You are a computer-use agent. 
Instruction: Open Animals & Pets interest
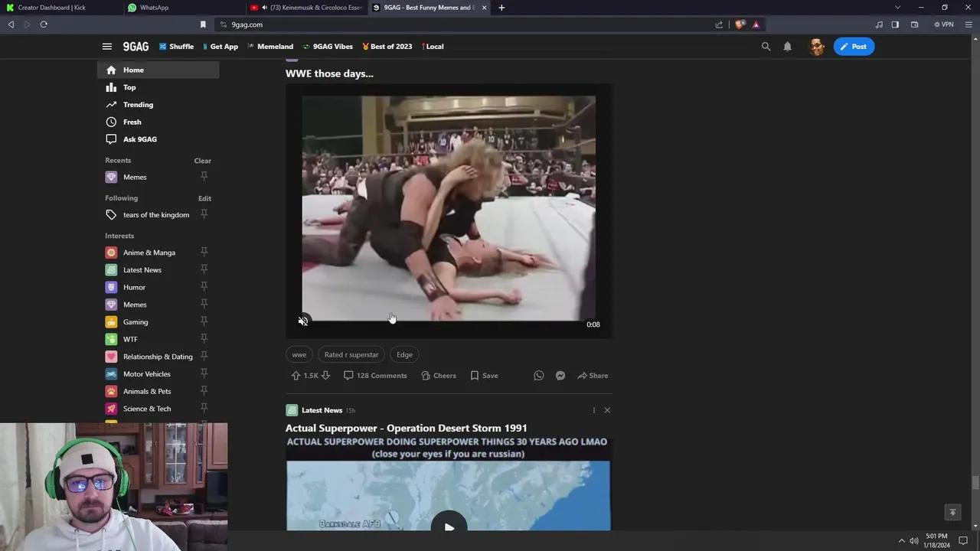(x=147, y=391)
